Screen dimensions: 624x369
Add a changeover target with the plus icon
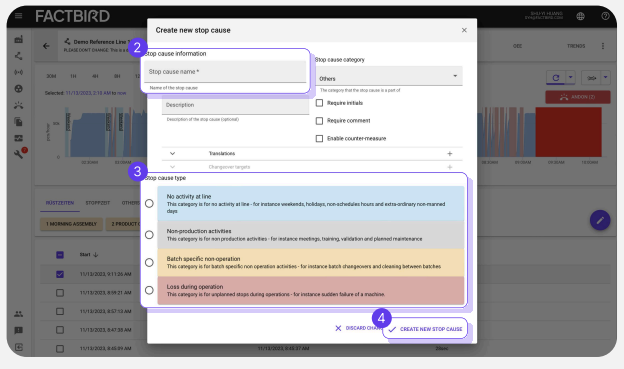(450, 167)
